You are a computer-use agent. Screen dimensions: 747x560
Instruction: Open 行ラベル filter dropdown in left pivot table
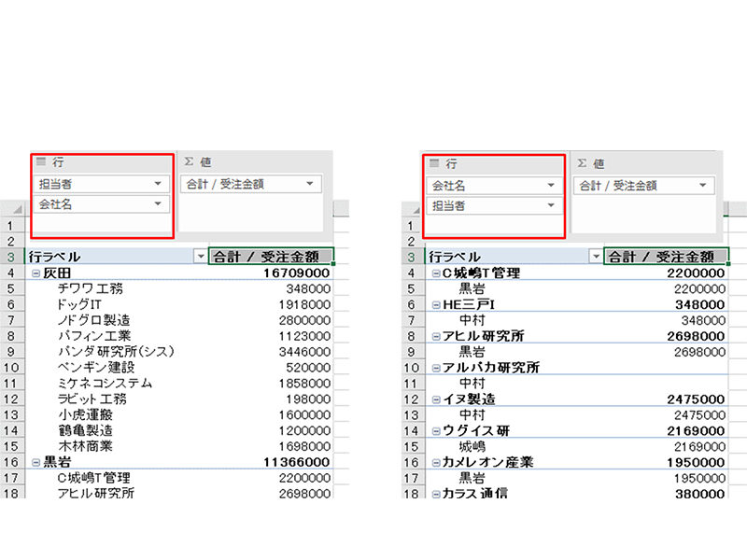[x=199, y=257]
